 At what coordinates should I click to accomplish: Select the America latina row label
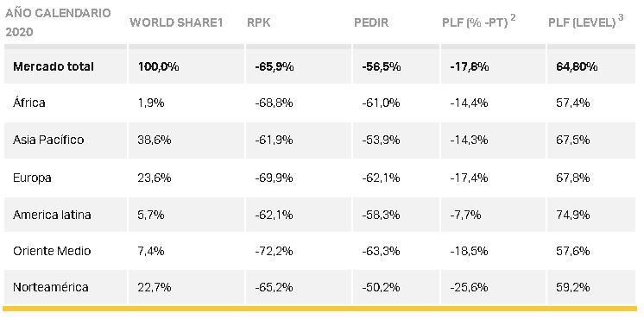[52, 215]
